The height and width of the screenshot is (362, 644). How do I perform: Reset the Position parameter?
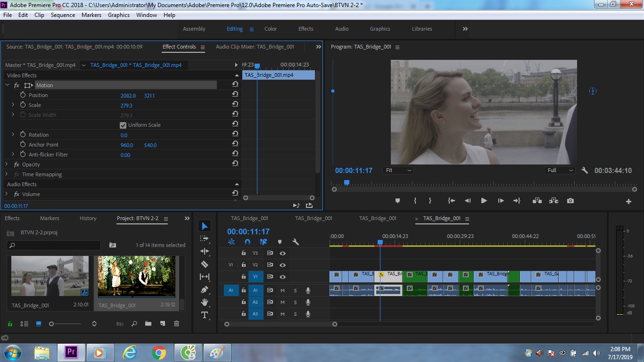click(235, 94)
